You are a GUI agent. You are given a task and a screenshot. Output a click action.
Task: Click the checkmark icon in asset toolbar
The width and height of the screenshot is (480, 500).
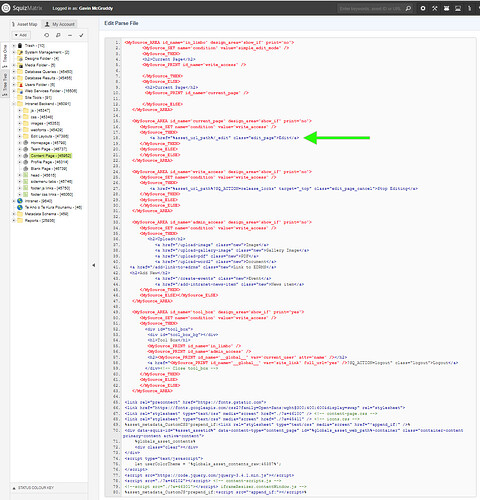pos(81,35)
